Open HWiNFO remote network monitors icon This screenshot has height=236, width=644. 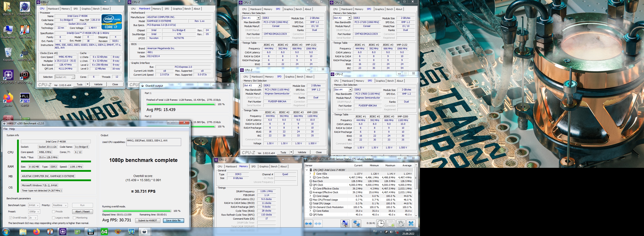coord(356,223)
